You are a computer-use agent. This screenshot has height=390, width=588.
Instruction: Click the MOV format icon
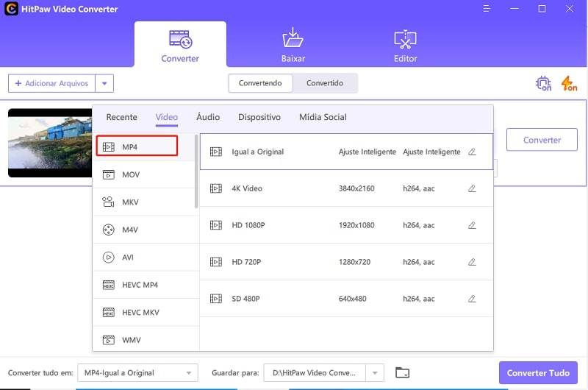point(108,174)
